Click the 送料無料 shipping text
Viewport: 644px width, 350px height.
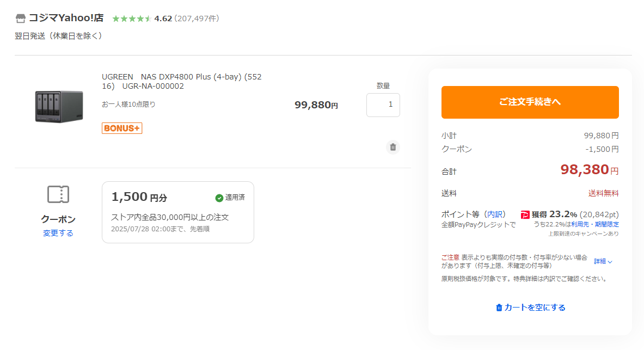(x=603, y=193)
